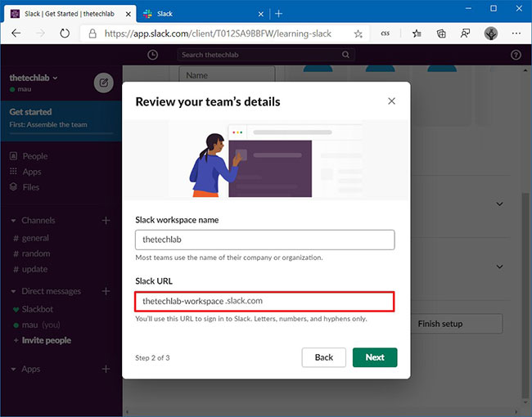Viewport: 532px width, 417px height.
Task: Click the browser feedback person icon
Action: tap(465, 34)
